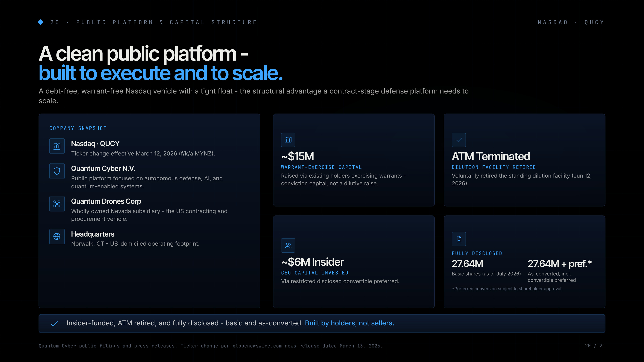Click the shield icon beside Quantum Cyber N.V.
The image size is (644, 362).
click(57, 171)
